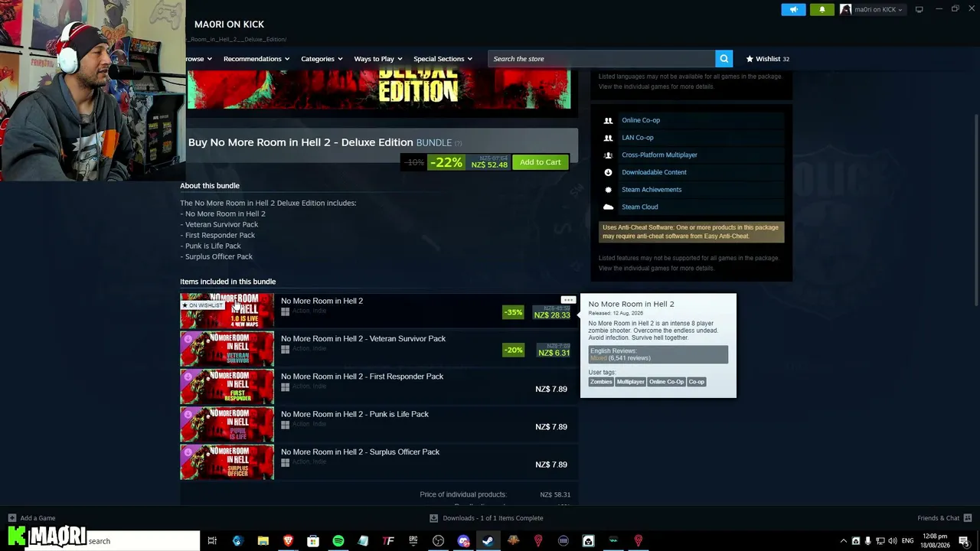Click the Cross-Platform Multiplayer feature icon
Screen dimensions: 980x551
608,155
